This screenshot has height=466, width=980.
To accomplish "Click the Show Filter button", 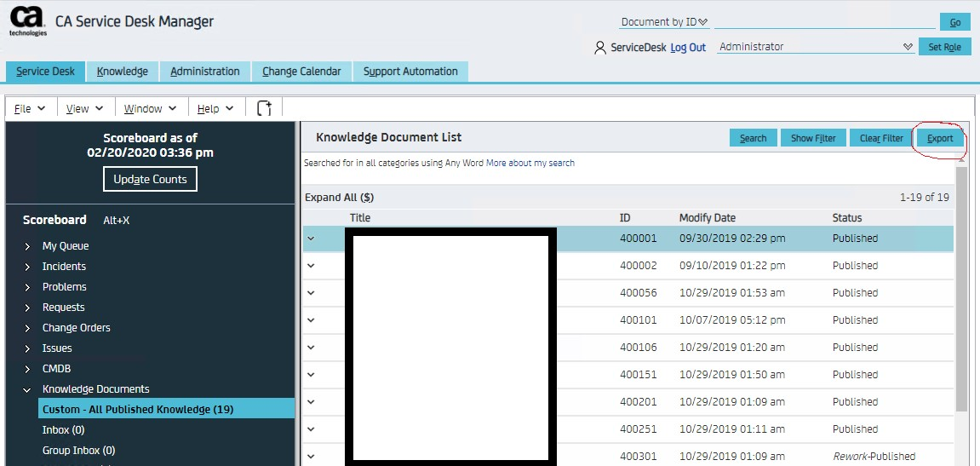I will click(x=813, y=138).
